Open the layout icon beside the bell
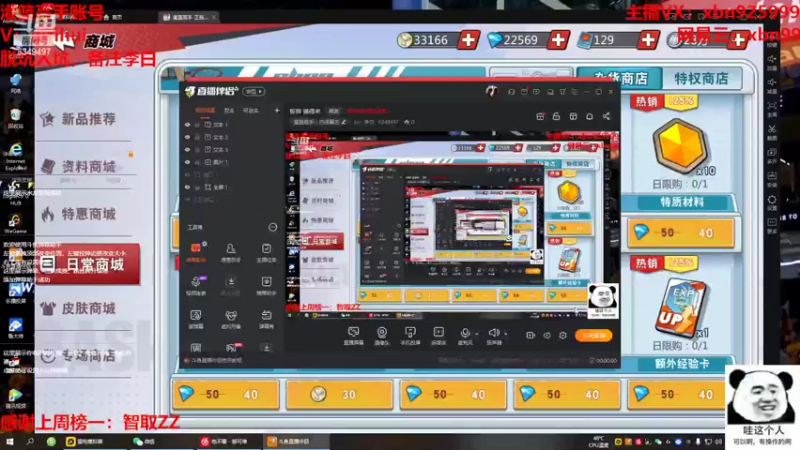Image resolution: width=800 pixels, height=450 pixels. click(x=573, y=116)
